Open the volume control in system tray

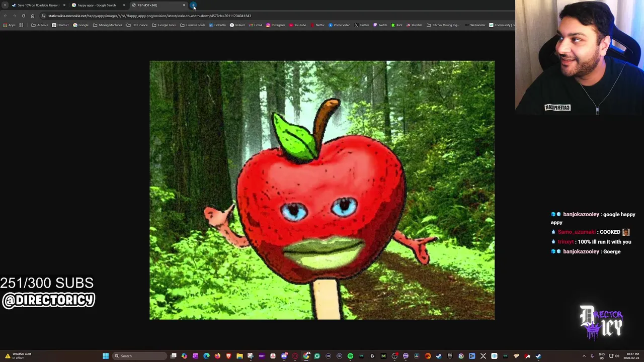pos(617,356)
